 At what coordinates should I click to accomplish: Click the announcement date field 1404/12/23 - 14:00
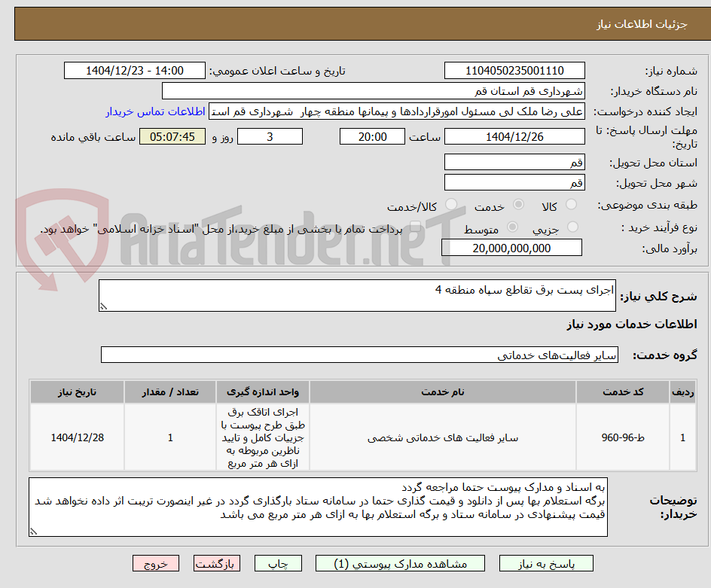point(135,71)
